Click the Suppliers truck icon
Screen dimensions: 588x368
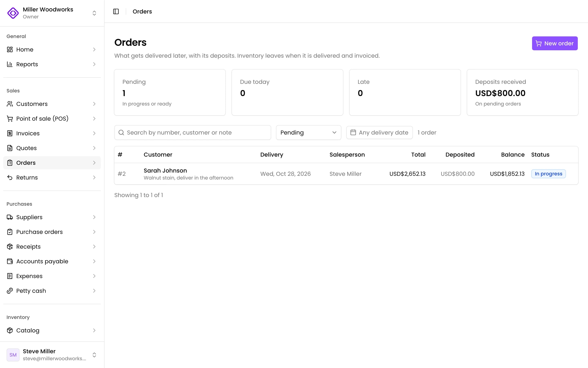click(x=10, y=217)
